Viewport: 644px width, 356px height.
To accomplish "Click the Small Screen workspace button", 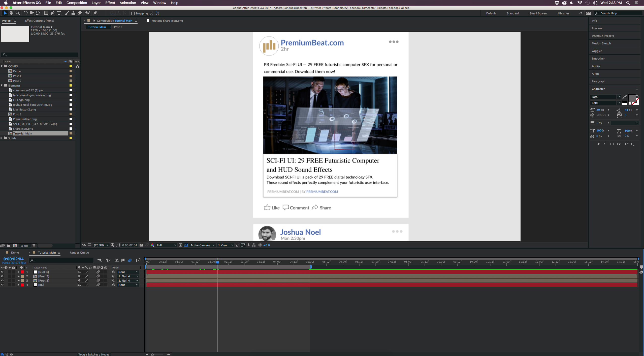I will (538, 13).
